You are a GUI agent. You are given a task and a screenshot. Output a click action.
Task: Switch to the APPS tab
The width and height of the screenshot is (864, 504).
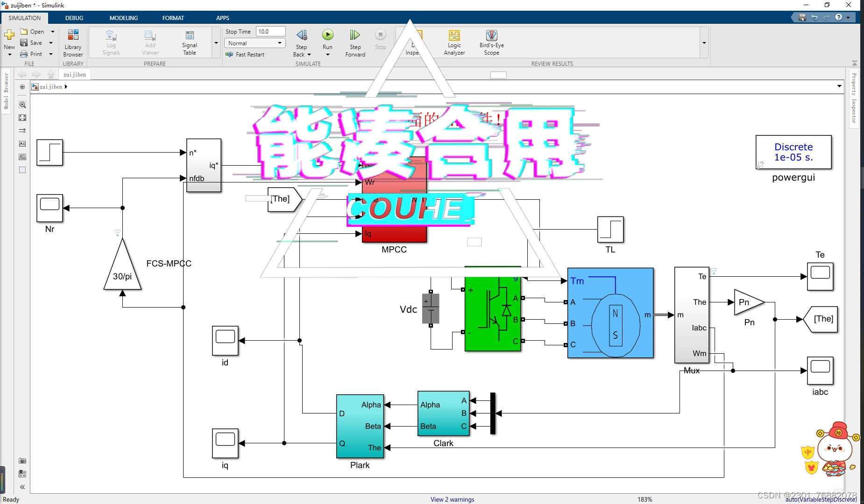223,18
